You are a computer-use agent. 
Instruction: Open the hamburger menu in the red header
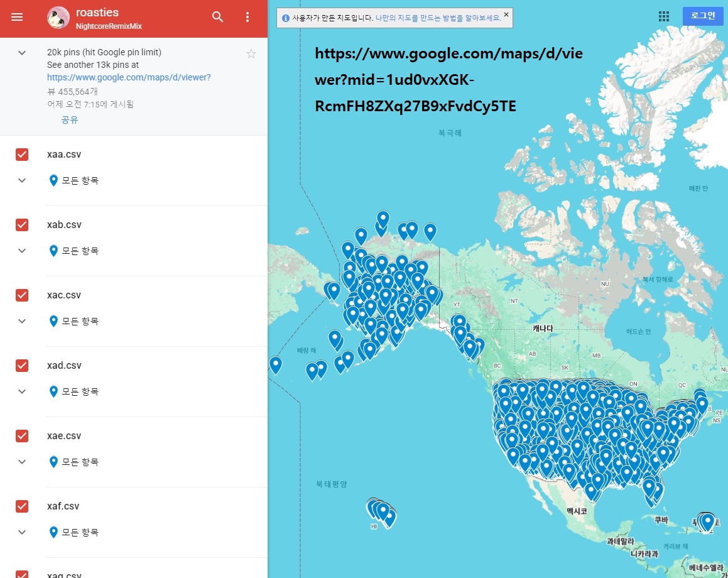pyautogui.click(x=17, y=17)
